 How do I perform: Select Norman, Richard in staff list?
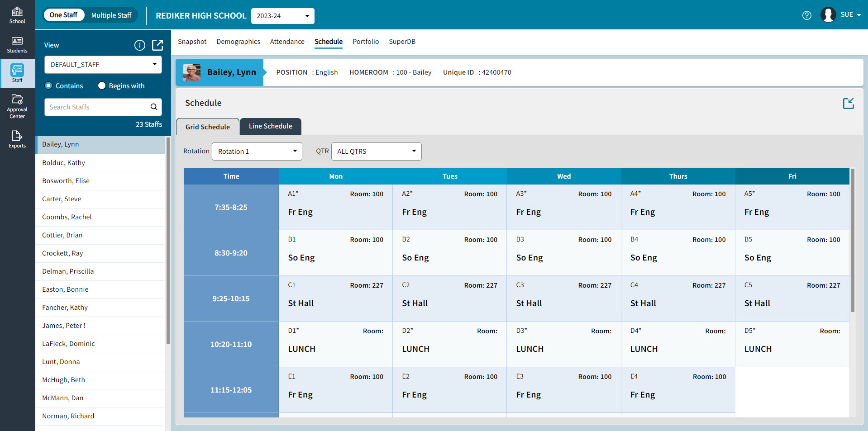(x=100, y=416)
